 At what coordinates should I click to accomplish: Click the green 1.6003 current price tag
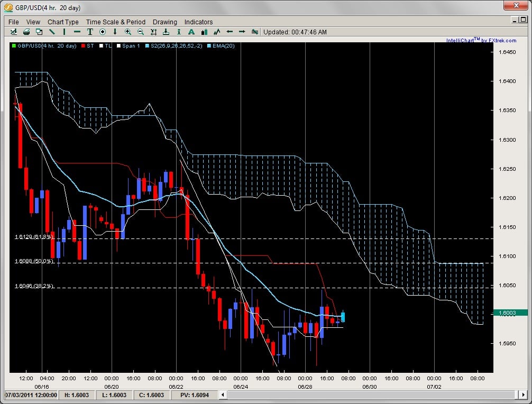point(509,313)
